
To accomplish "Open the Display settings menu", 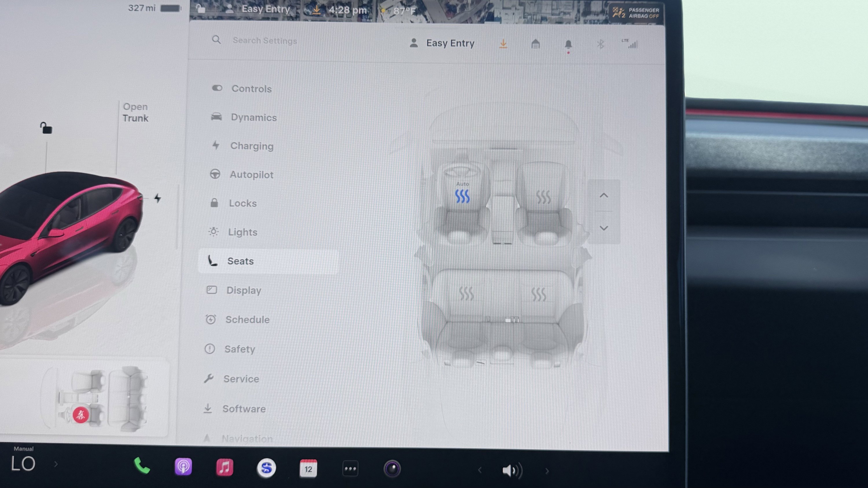I will 233,290.
